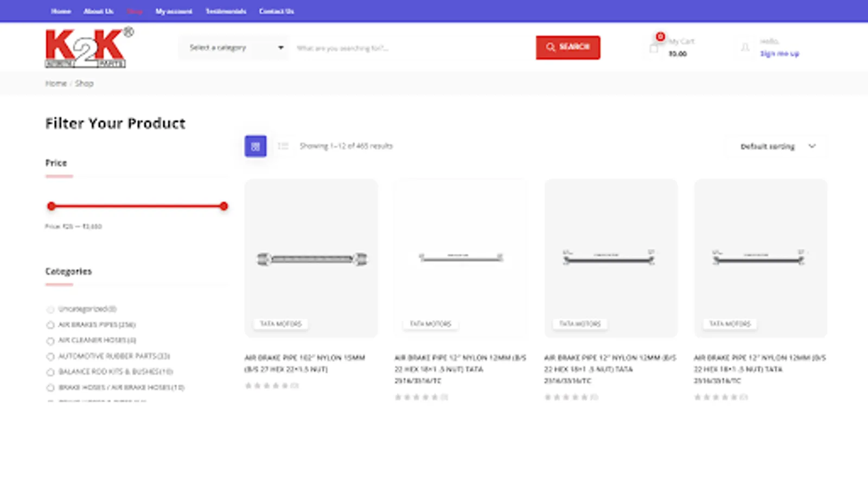The height and width of the screenshot is (488, 868).
Task: Click TATA MOTORS tag on the 102" pipe card
Action: click(x=280, y=324)
